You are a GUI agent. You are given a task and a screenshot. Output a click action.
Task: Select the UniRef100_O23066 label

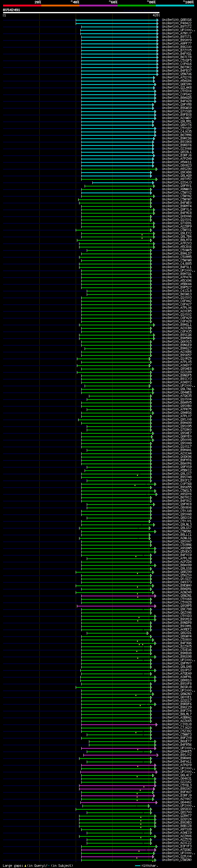[176, 149]
